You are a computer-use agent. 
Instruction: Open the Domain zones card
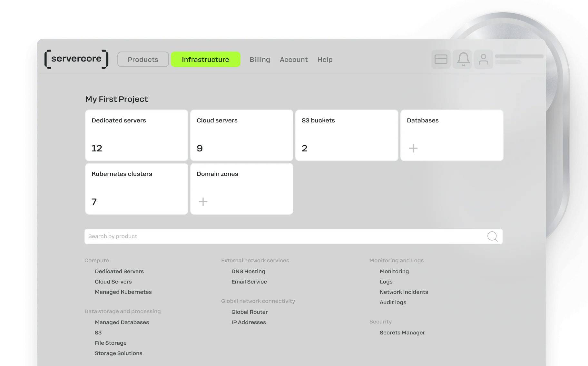tap(241, 189)
